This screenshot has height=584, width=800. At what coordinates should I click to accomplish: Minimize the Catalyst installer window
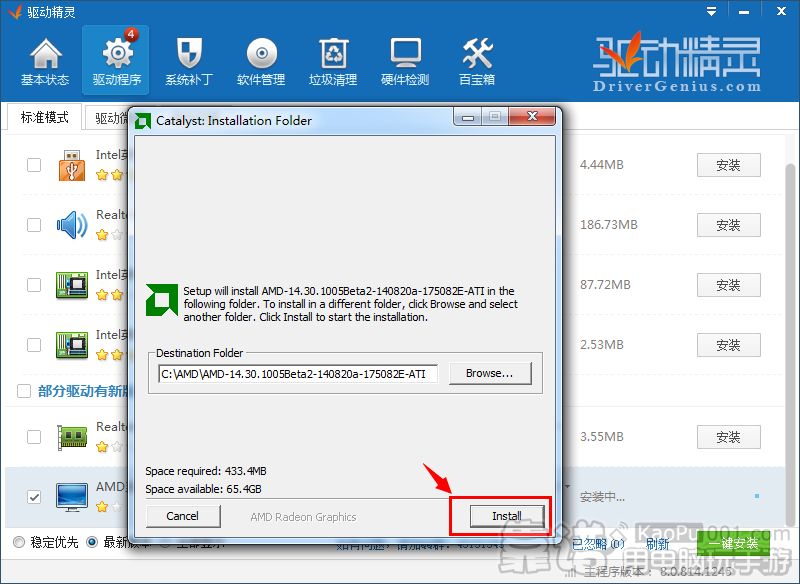tap(468, 117)
